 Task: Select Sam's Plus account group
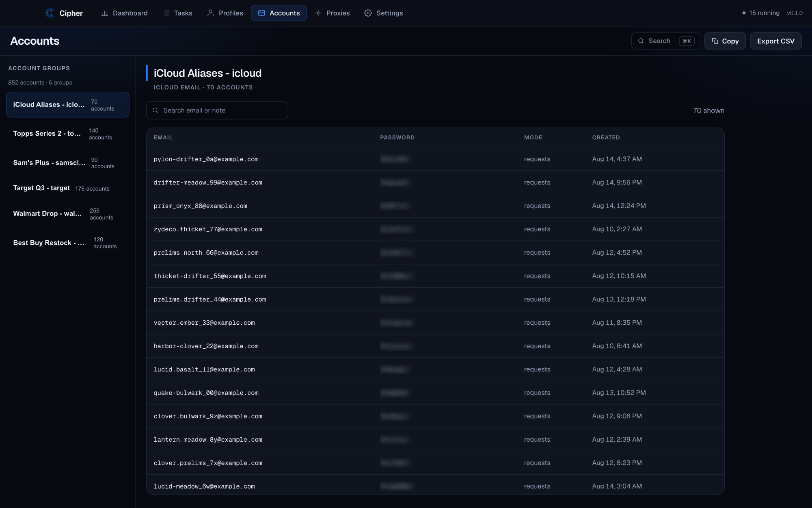(x=68, y=163)
